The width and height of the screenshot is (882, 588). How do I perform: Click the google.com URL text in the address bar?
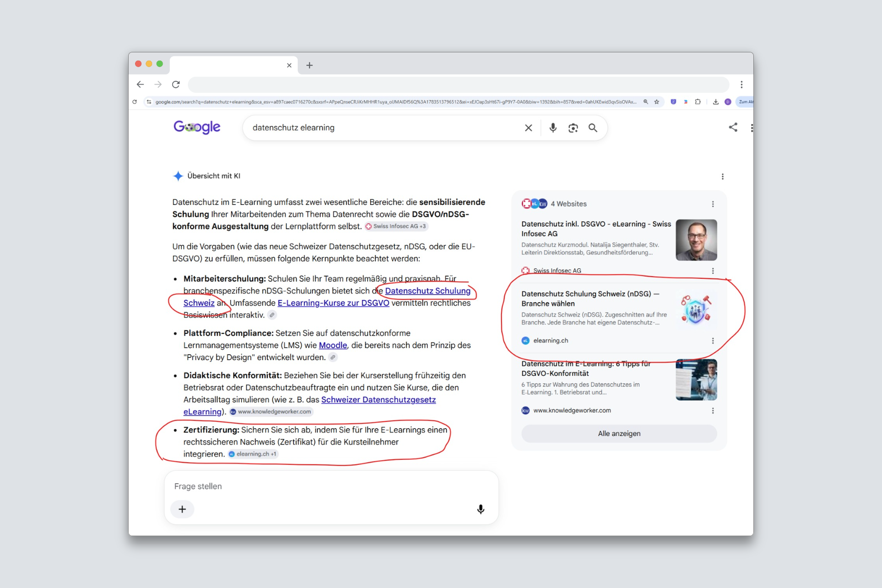pyautogui.click(x=396, y=102)
